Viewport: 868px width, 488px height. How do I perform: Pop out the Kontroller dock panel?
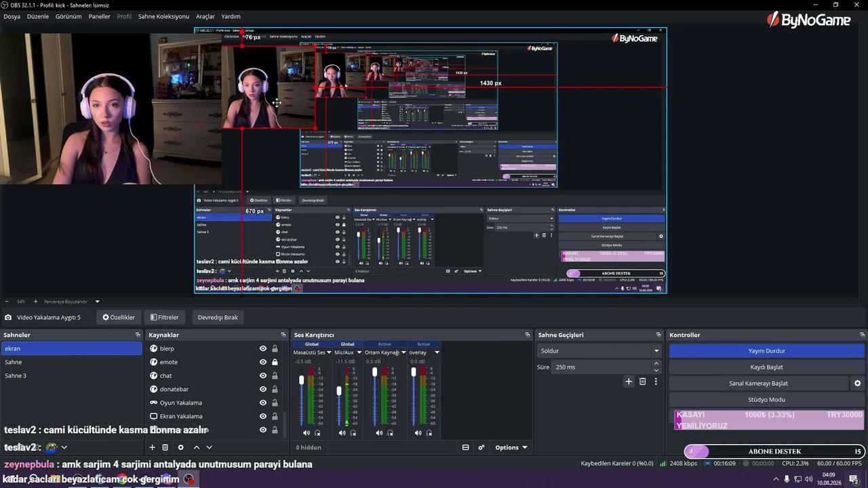point(863,335)
